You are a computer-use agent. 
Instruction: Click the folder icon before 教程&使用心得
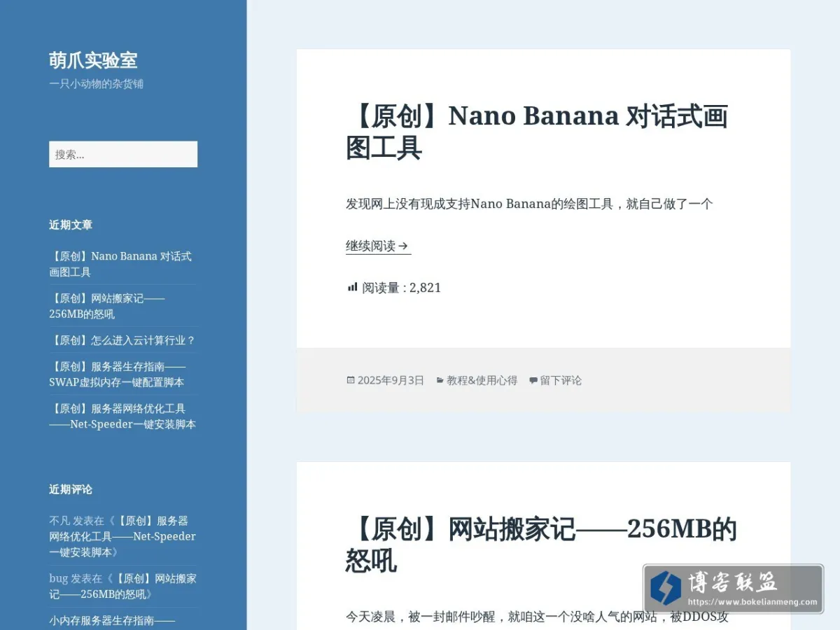(x=440, y=380)
